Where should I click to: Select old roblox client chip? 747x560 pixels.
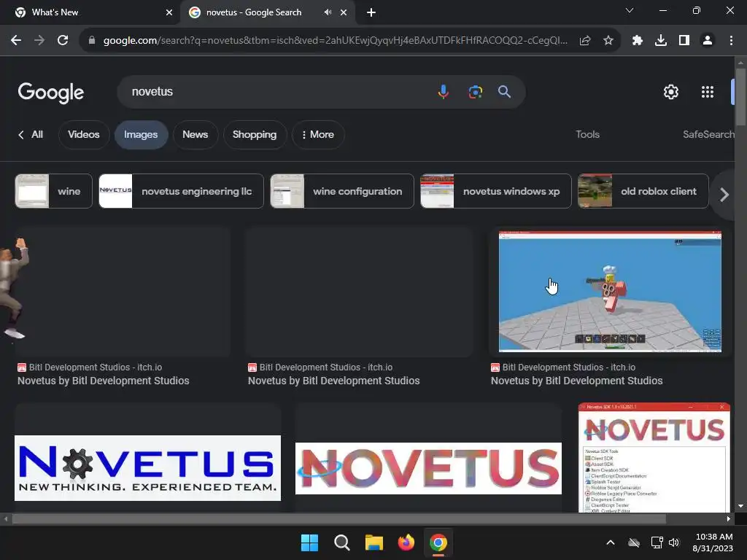[643, 191]
